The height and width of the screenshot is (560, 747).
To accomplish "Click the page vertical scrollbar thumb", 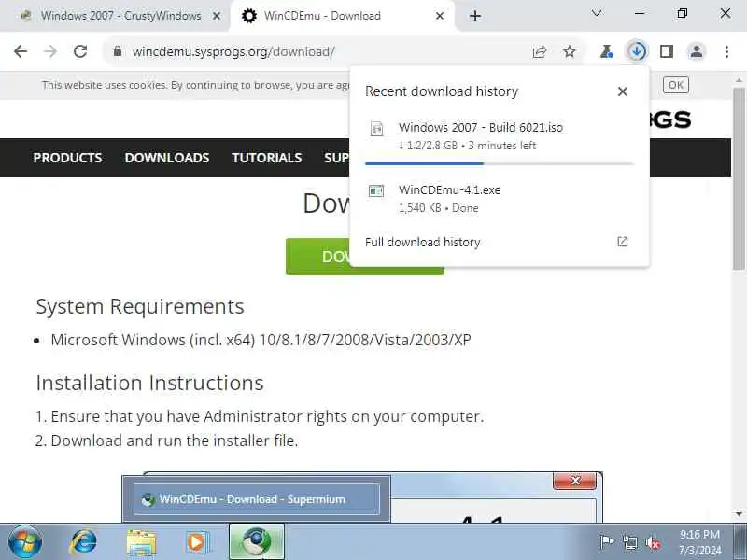I will click(739, 178).
